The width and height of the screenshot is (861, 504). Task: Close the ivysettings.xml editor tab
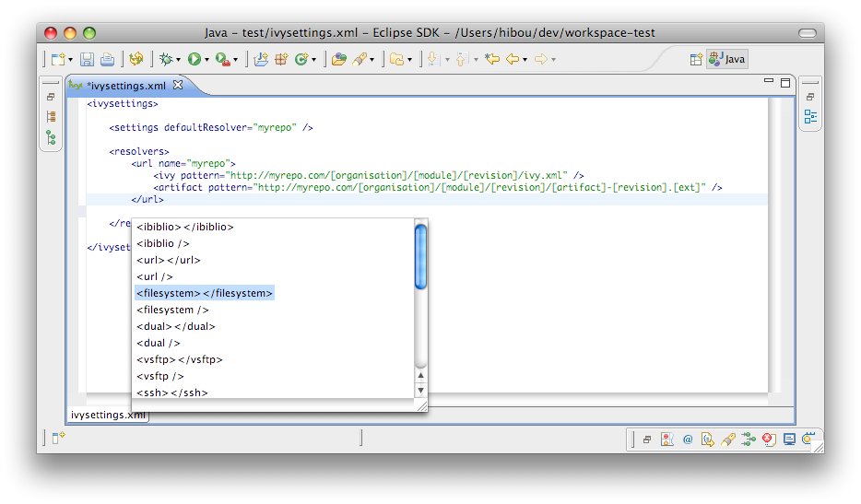tap(179, 85)
